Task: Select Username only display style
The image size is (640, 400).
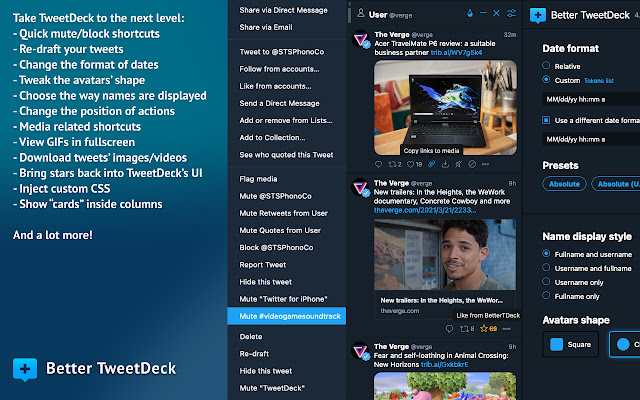Action: (x=546, y=282)
